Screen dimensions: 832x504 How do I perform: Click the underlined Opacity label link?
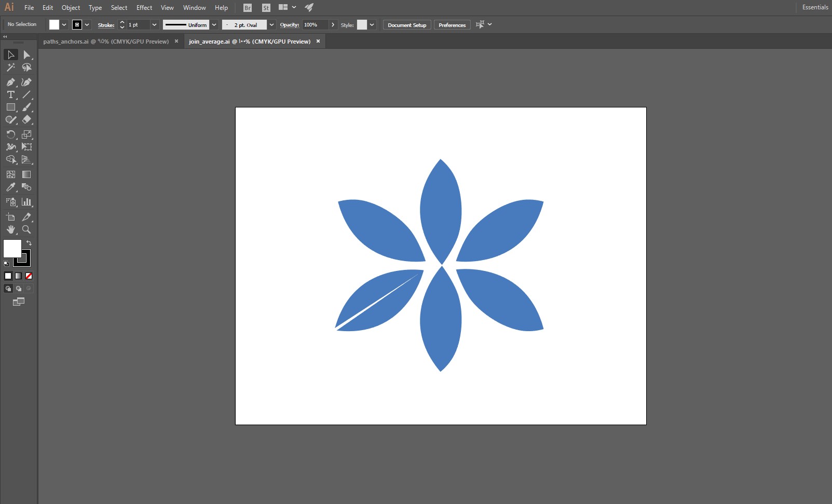tap(290, 25)
